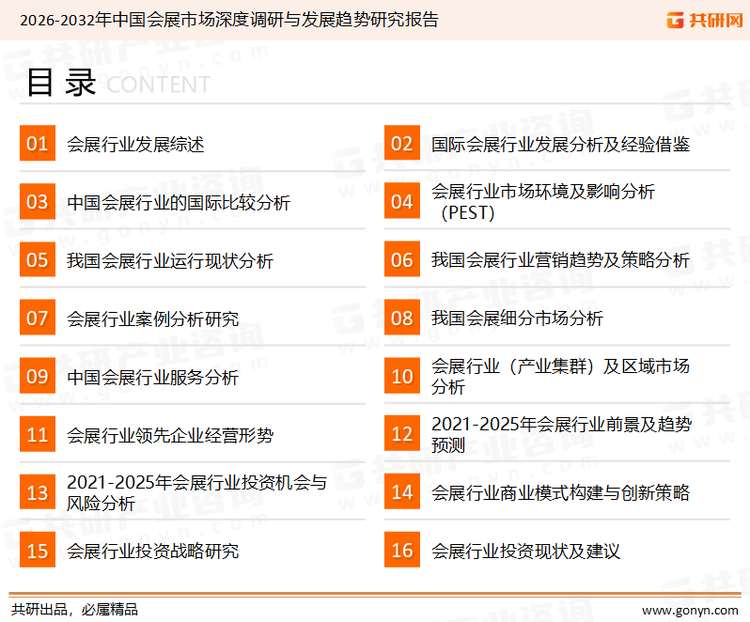
Task: Open 国际会展行业发展分析及经验借鉴 entry
Action: [x=560, y=145]
